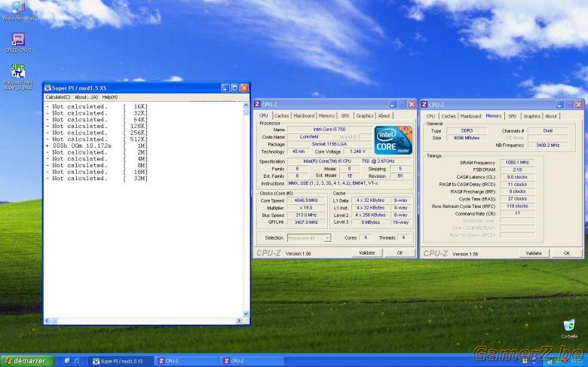Click the Name field Intel Core i5 750
588x367 pixels.
(329, 130)
